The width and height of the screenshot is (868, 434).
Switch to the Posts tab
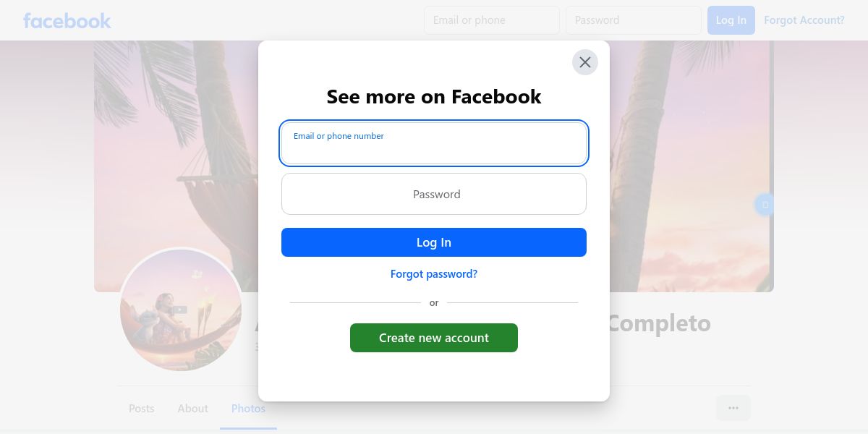142,409
